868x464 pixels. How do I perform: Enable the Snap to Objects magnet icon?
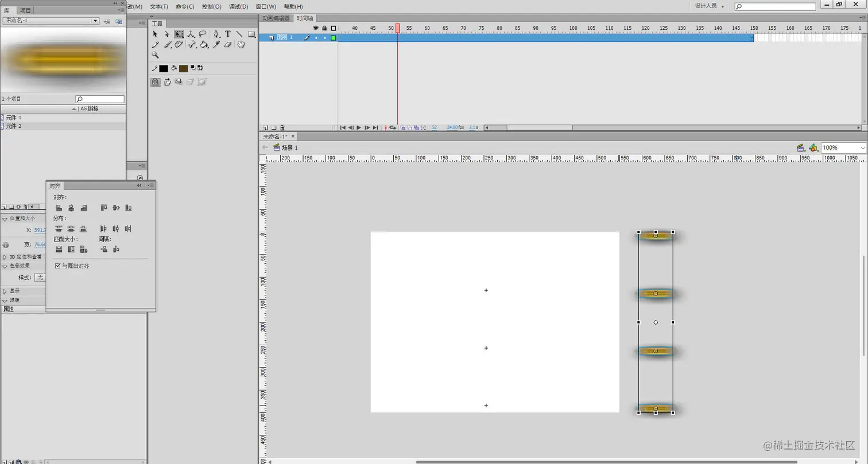(x=156, y=81)
